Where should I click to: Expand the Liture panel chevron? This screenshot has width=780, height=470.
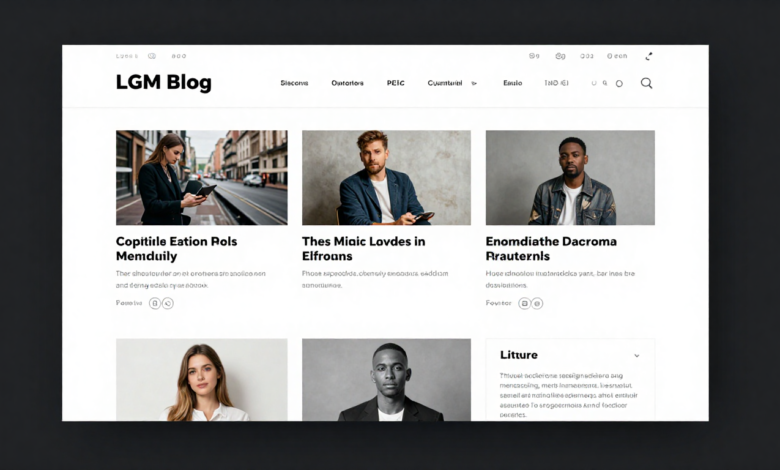[637, 356]
